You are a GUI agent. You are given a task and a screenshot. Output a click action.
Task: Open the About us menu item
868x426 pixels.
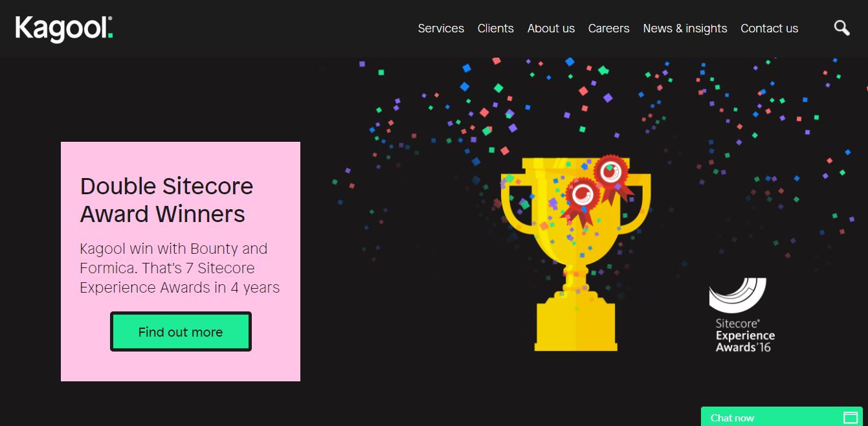(551, 28)
